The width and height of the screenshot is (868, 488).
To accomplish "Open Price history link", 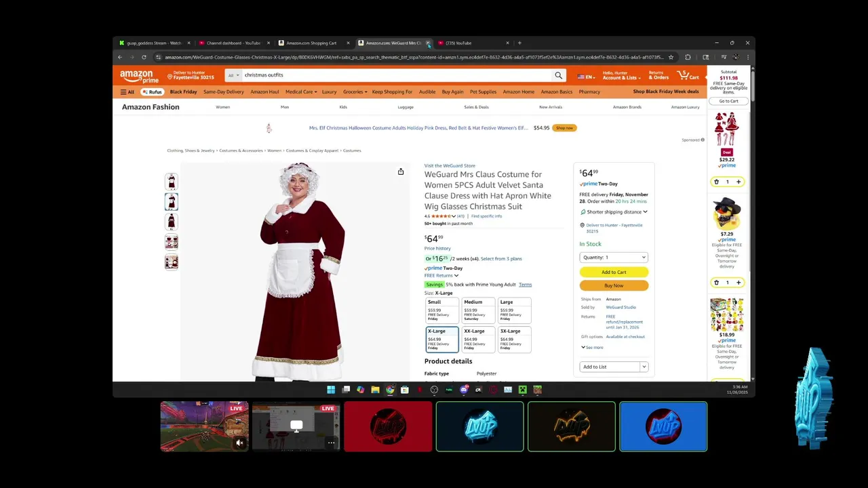I will coord(437,248).
